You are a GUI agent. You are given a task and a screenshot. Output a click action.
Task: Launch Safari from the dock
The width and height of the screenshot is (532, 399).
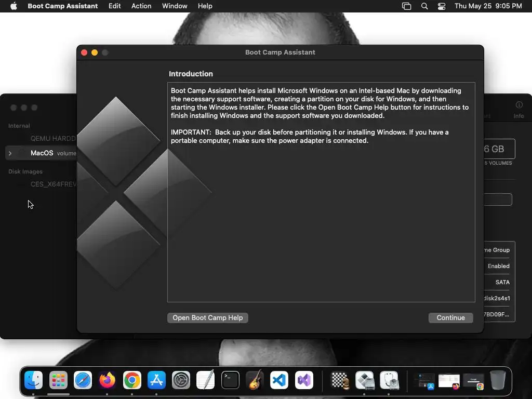pos(83,380)
